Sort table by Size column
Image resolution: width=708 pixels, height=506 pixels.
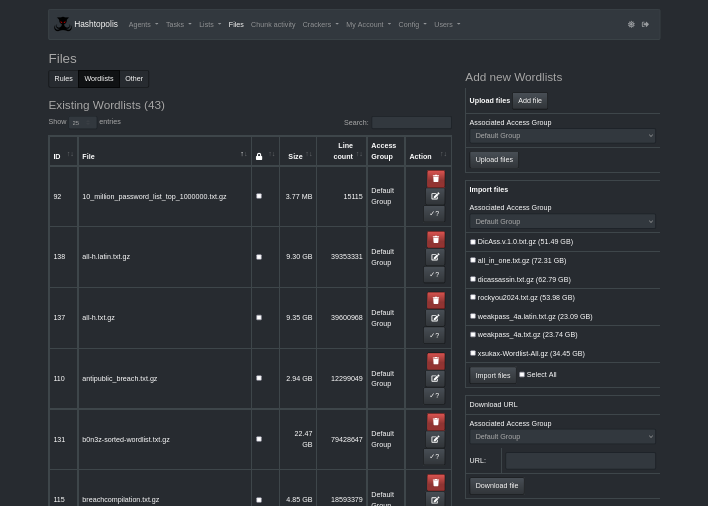tap(298, 151)
